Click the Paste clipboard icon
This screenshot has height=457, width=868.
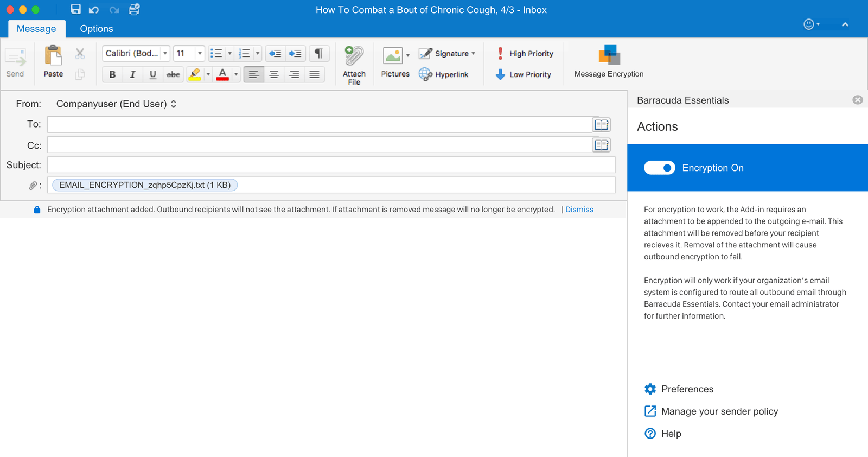[53, 56]
